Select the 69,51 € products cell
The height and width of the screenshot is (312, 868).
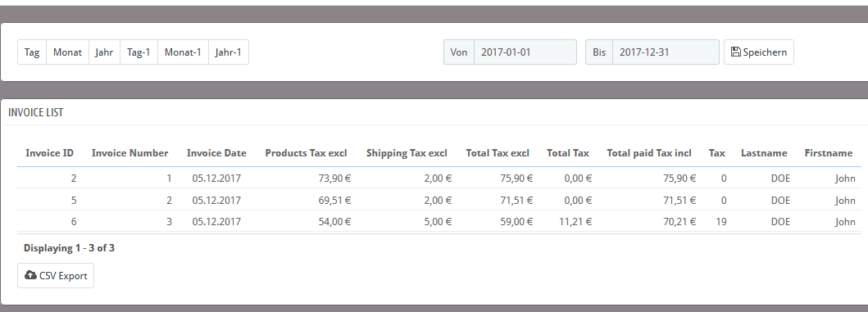(334, 200)
